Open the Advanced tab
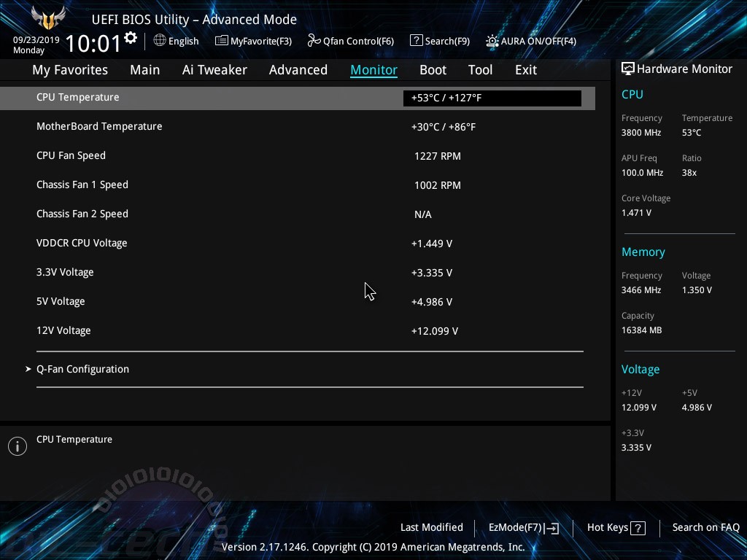This screenshot has height=560, width=747. point(298,69)
